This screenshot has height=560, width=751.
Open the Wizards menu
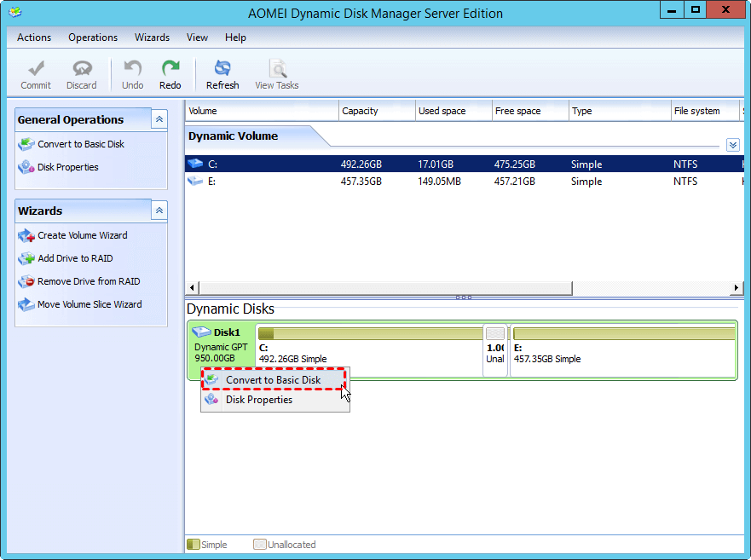(152, 38)
